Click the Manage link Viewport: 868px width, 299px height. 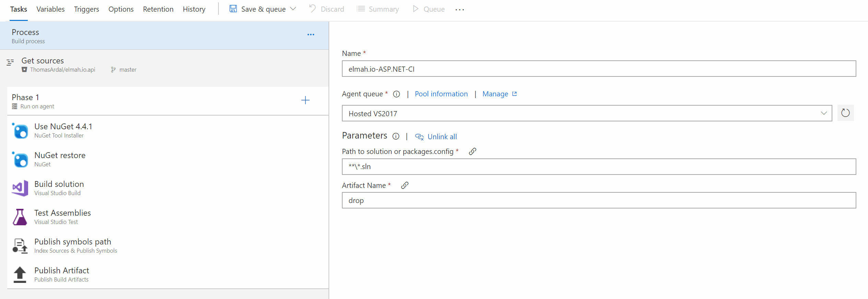click(x=495, y=94)
